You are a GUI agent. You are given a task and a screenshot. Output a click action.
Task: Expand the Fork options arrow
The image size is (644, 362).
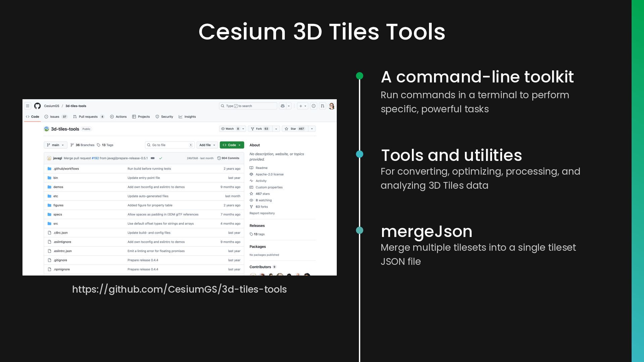coord(276,129)
